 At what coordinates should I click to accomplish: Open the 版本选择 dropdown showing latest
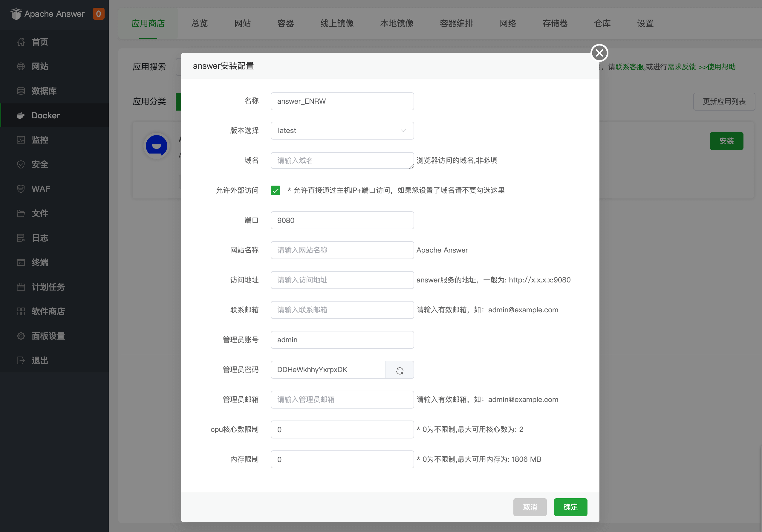click(342, 131)
